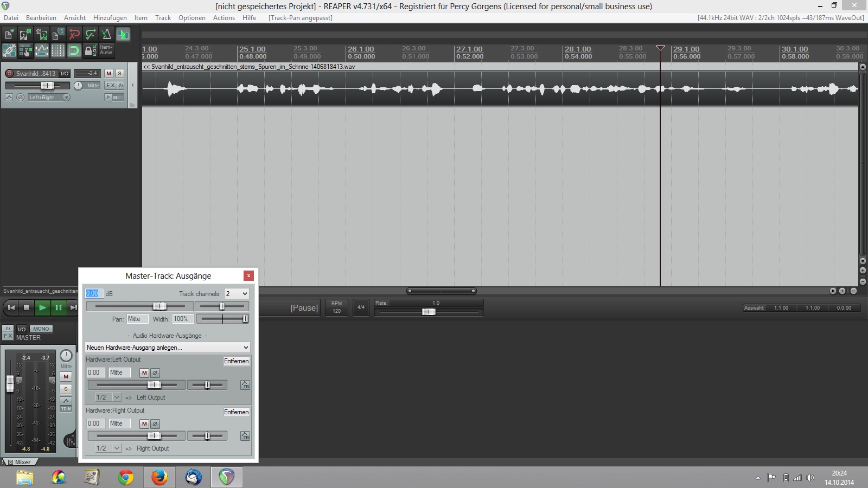The image size is (868, 488).
Task: Open 1/2 source dropdown for Left Output
Action: pyautogui.click(x=108, y=397)
